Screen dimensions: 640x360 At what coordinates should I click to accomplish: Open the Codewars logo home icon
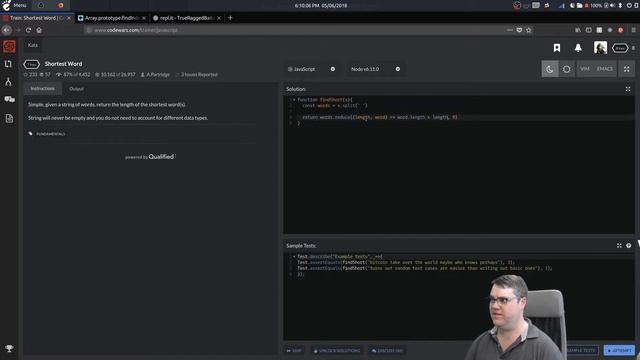(9, 46)
